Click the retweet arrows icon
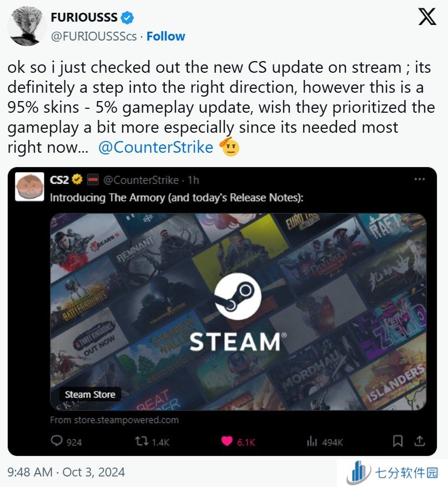Image resolution: width=448 pixels, height=487 pixels. pos(142,441)
